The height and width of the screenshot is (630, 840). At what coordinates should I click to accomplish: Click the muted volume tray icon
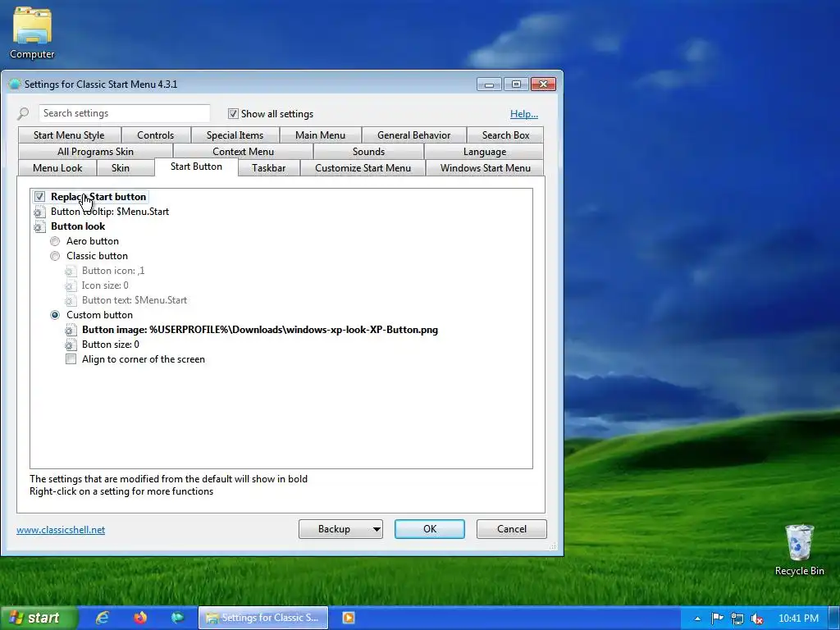click(x=757, y=619)
